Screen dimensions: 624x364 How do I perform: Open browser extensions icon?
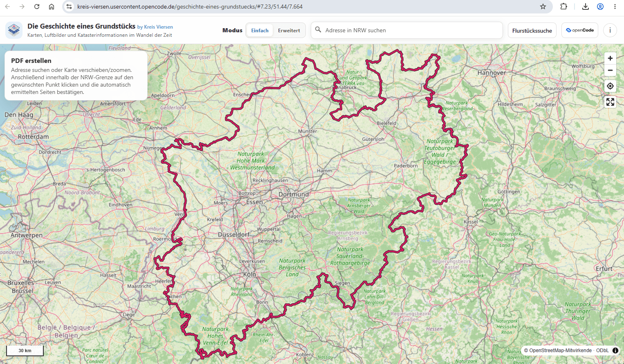[x=564, y=7]
